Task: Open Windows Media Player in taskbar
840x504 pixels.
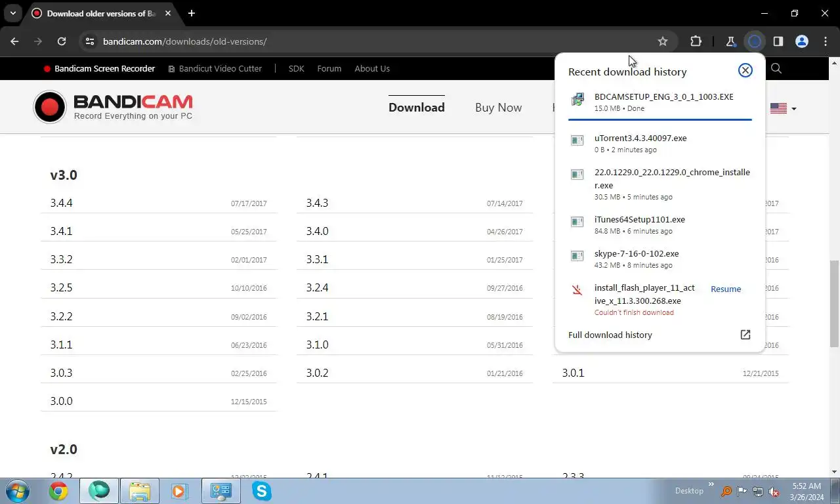Action: click(178, 491)
